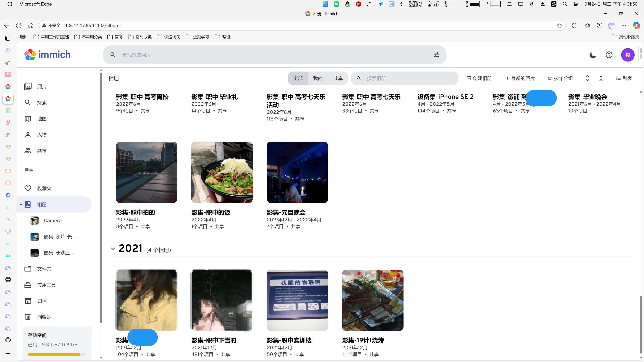This screenshot has width=644, height=362.
Task: Click 创建相册 create album button
Action: click(479, 78)
